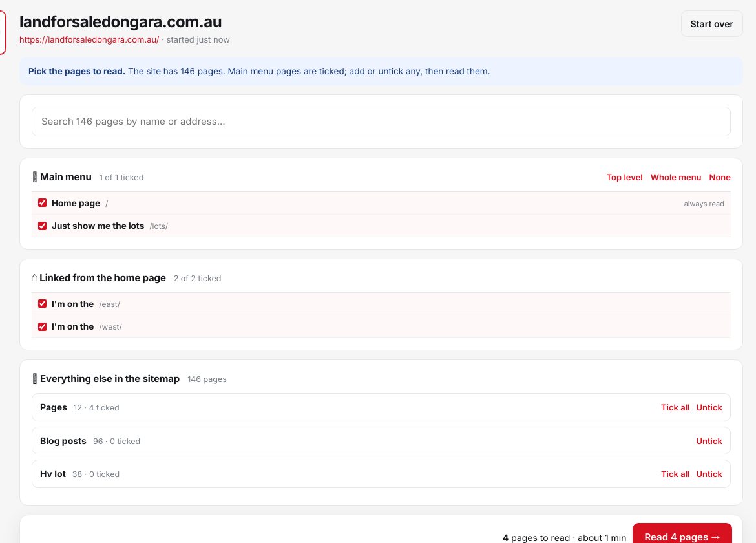Screen dimensions: 756x543
Task: Click Start over button
Action: coord(711,24)
